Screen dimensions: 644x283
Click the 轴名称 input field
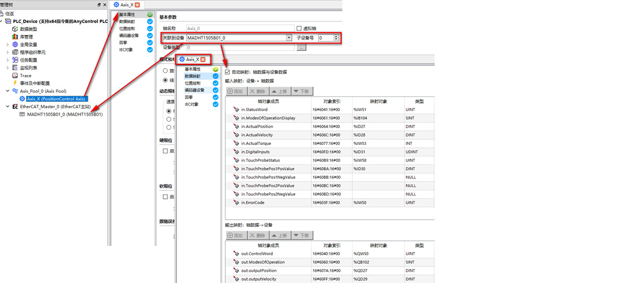tap(240, 28)
